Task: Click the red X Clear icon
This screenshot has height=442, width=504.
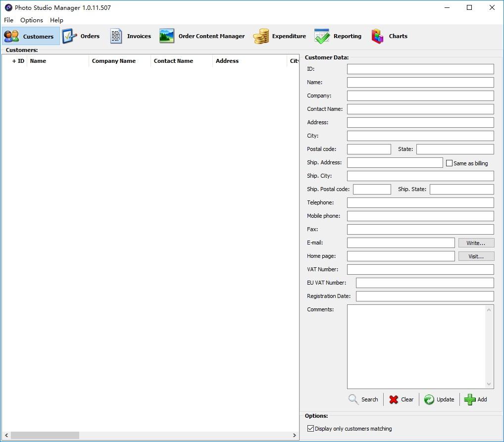Action: pos(394,399)
